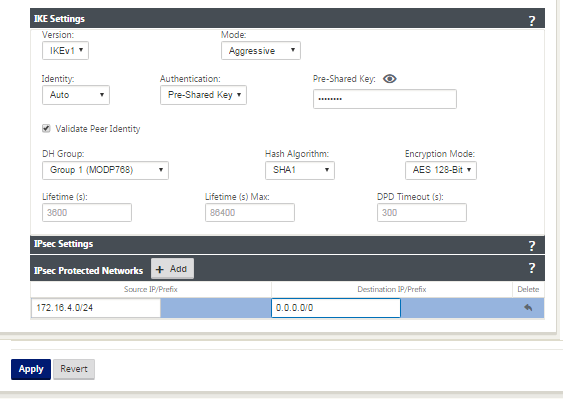Collapse the IKE Settings section header
The height and width of the screenshot is (399, 563).
[287, 19]
